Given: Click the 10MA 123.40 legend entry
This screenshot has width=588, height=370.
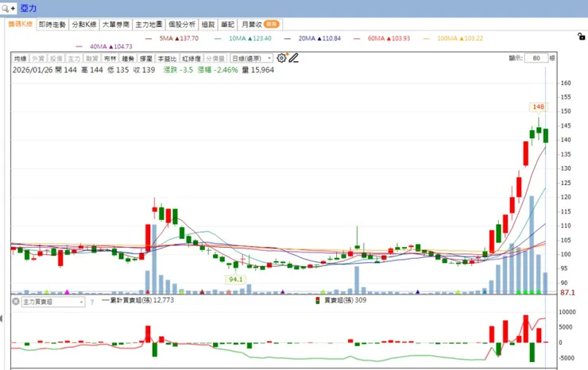Looking at the screenshot, I should point(243,38).
